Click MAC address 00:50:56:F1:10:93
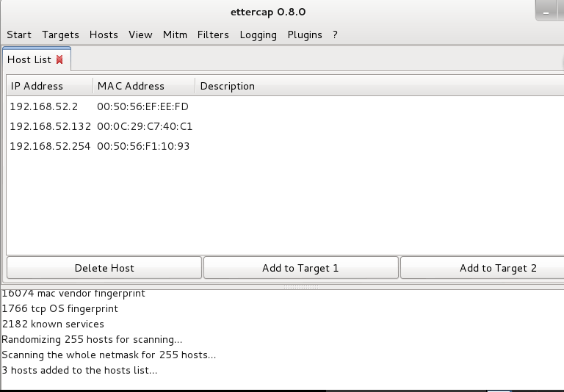The width and height of the screenshot is (564, 392). 143,146
